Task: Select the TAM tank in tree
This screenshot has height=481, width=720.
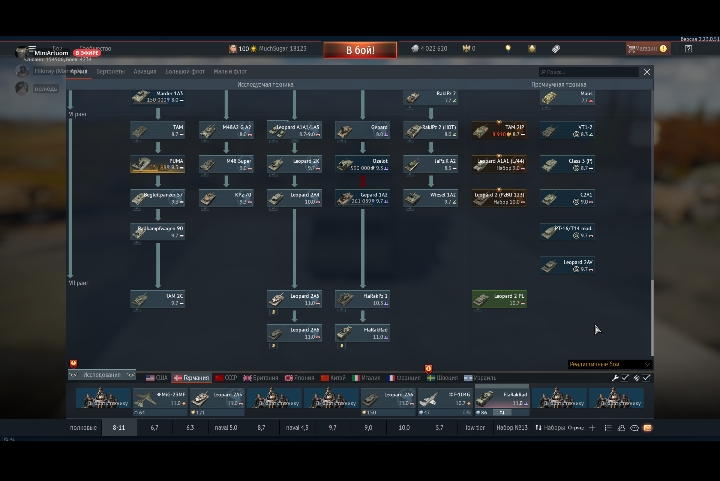Action: [158, 130]
